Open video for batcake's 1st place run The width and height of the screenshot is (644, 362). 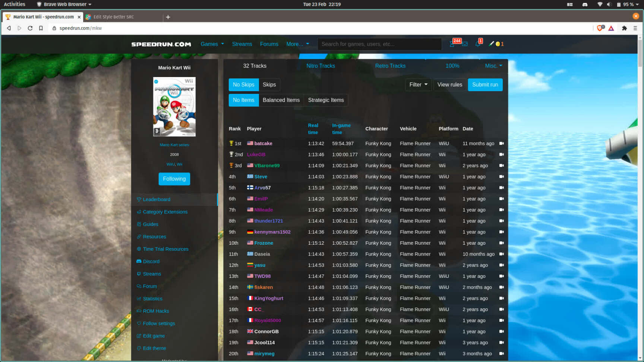(x=501, y=143)
